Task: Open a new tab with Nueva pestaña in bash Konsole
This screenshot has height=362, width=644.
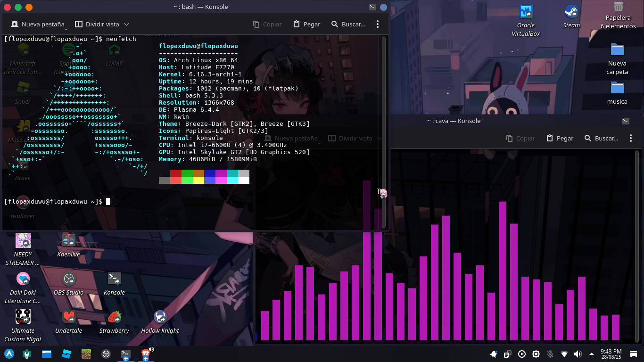Action: tap(37, 24)
